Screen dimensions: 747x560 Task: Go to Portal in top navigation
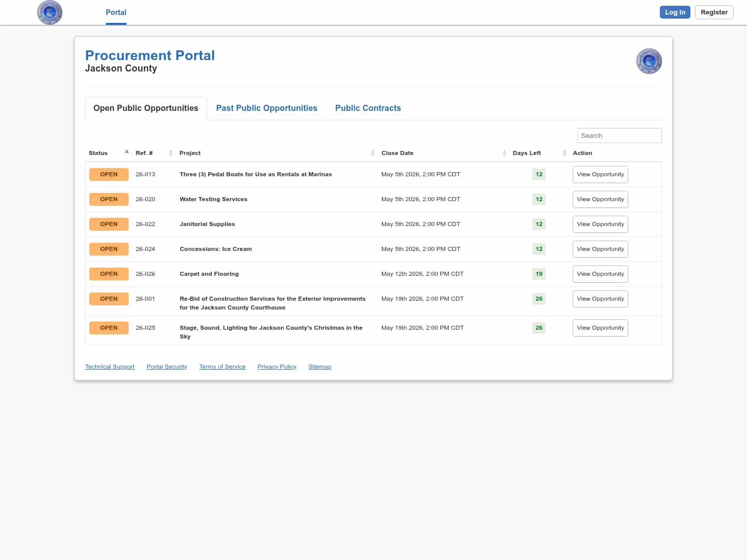116,12
